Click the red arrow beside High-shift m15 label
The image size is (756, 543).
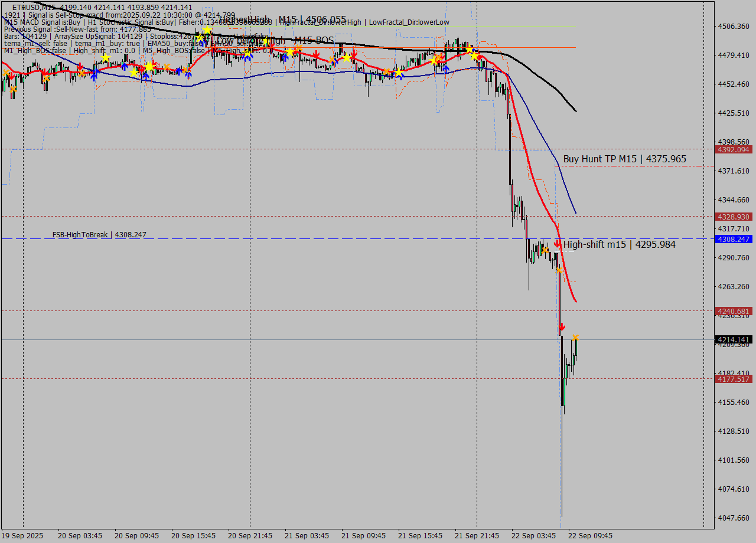click(557, 243)
